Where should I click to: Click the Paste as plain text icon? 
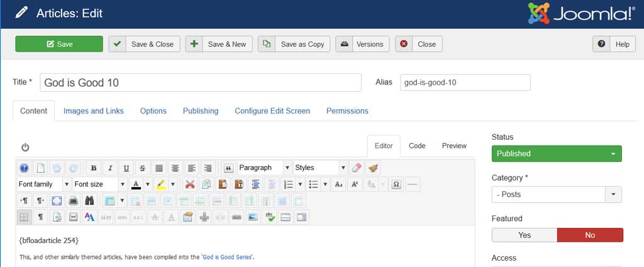tap(239, 185)
